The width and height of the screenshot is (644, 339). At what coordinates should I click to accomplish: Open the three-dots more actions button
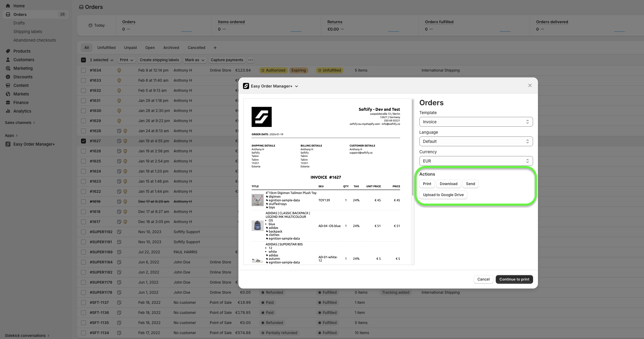250,60
